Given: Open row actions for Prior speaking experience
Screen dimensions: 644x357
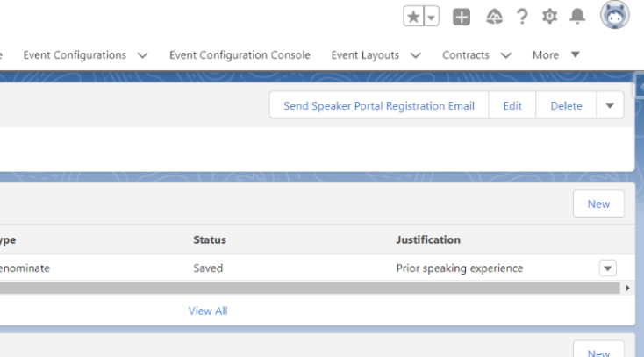Looking at the screenshot, I should (607, 268).
